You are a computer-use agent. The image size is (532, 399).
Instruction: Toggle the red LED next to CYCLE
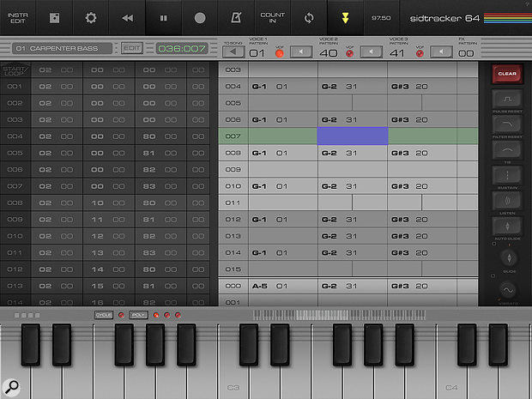(121, 315)
